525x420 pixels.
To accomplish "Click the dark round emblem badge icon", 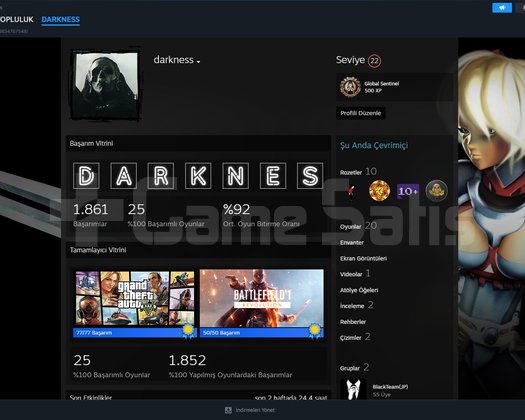I will pos(436,191).
